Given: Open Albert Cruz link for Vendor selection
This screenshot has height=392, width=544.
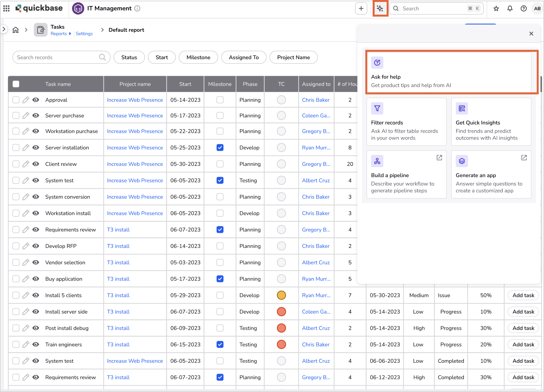Looking at the screenshot, I should (x=316, y=262).
